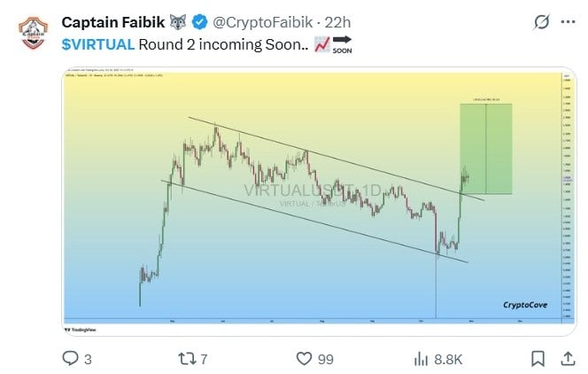
Task: Click the $VIRTUAL cashtag link
Action: (x=97, y=43)
